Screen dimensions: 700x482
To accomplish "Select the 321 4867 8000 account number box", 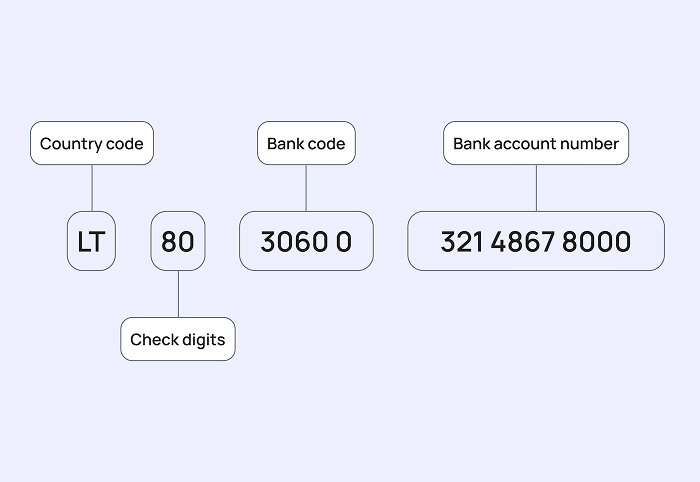I will pyautogui.click(x=536, y=241).
